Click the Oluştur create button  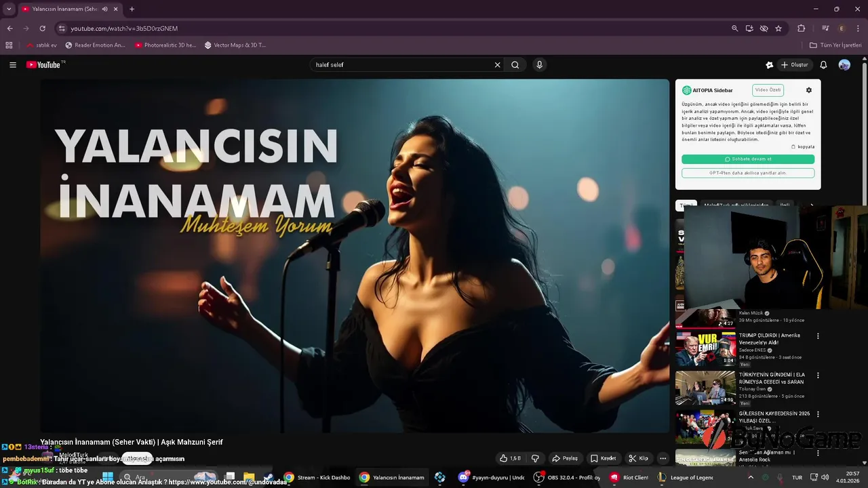point(795,65)
